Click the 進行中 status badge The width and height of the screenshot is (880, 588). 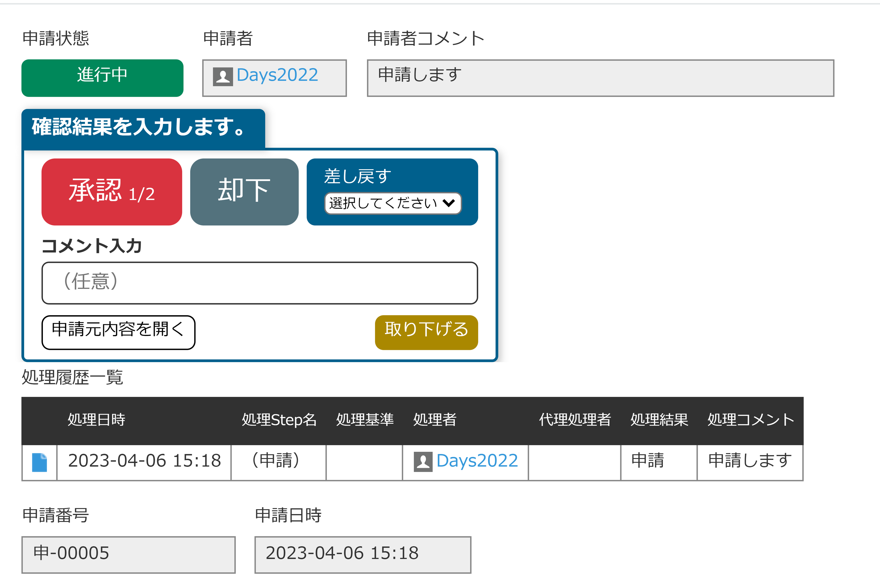pos(102,78)
